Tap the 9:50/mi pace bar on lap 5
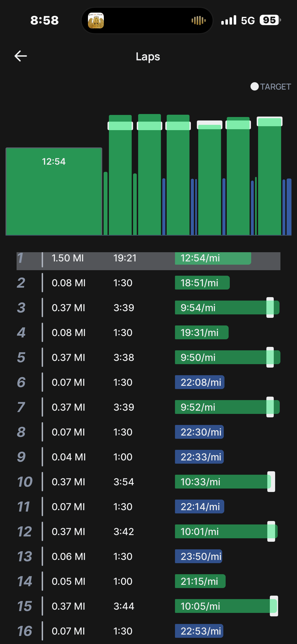 tap(220, 357)
